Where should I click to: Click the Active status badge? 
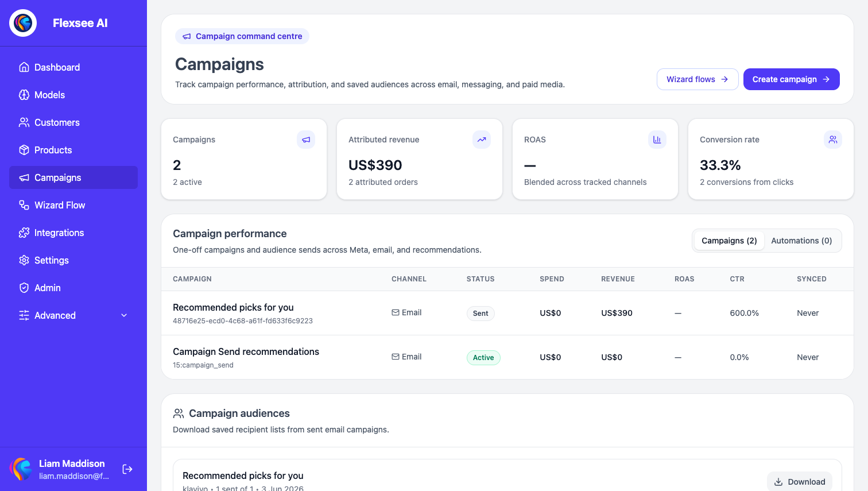(x=483, y=358)
